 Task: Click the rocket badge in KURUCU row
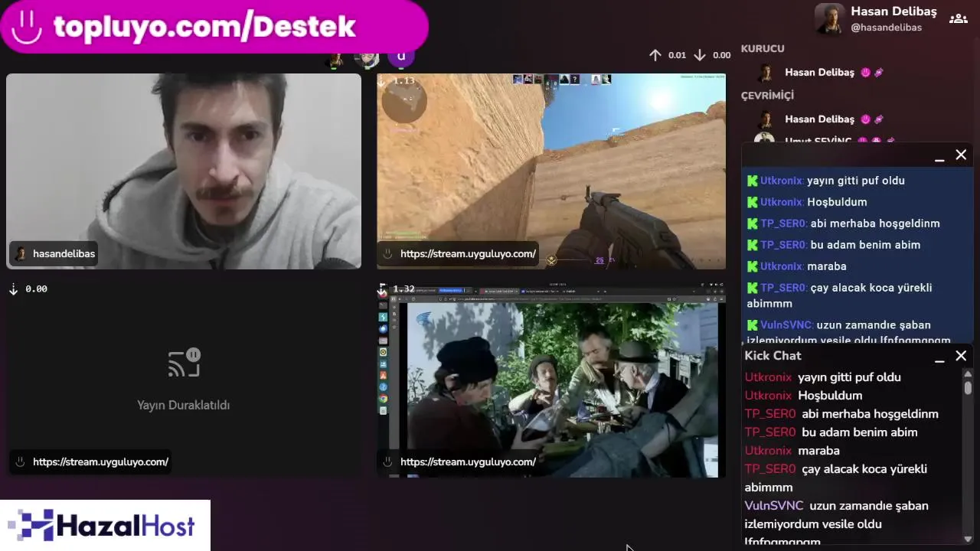(x=879, y=73)
